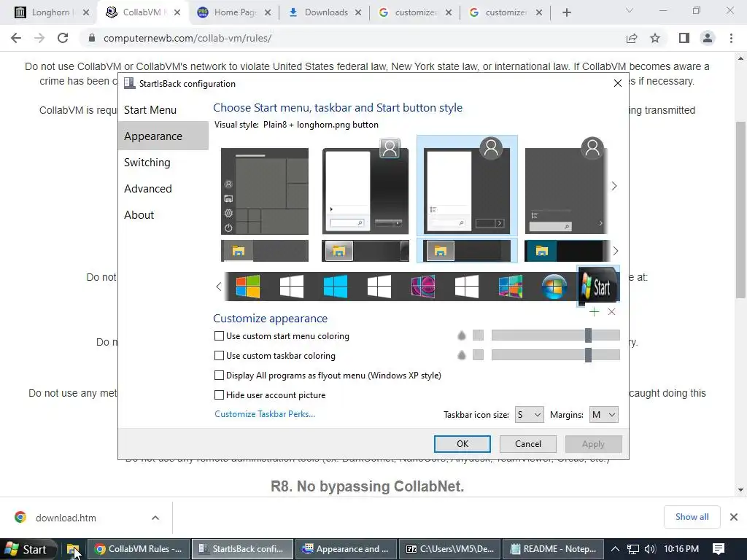Select the XP-style Start button image
The height and width of the screenshot is (560, 747).
[598, 286]
